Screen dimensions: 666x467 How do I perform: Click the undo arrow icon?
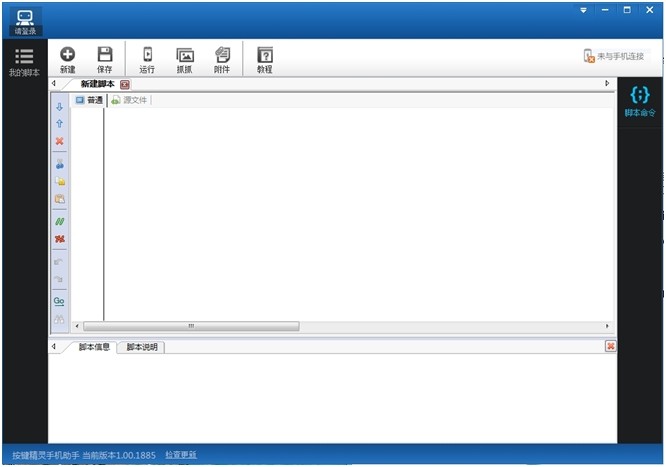click(59, 262)
